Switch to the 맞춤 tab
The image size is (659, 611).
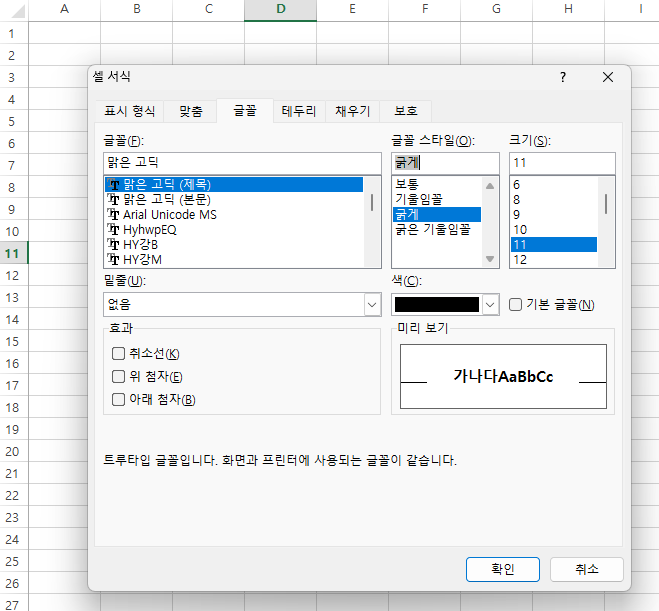pos(190,111)
